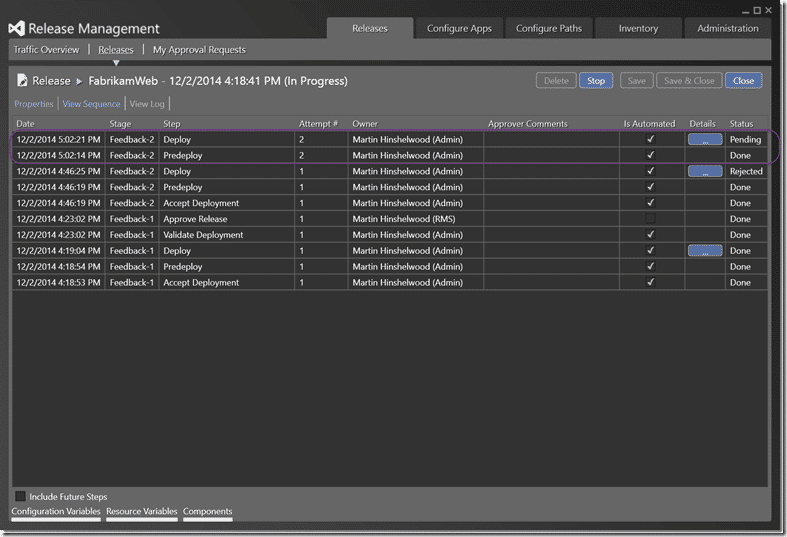Select the Pending status cell
The height and width of the screenshot is (537, 787).
[745, 140]
